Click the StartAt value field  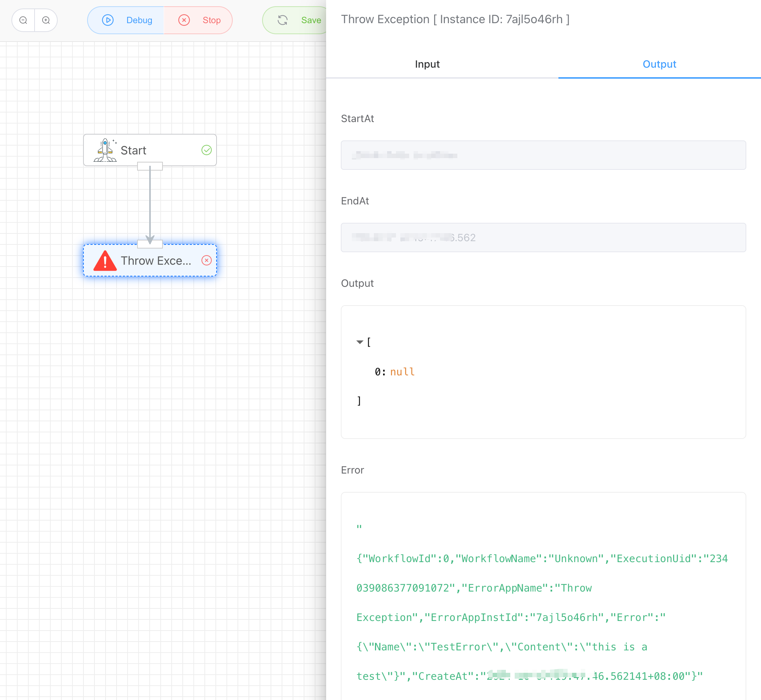tap(543, 155)
